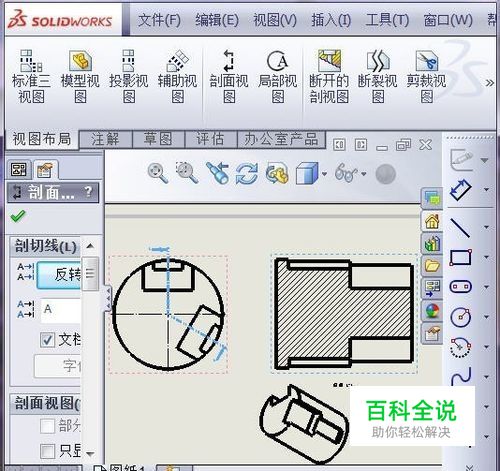The height and width of the screenshot is (471, 500).
Task: Select the Rectangle sketch tool
Action: (x=461, y=257)
